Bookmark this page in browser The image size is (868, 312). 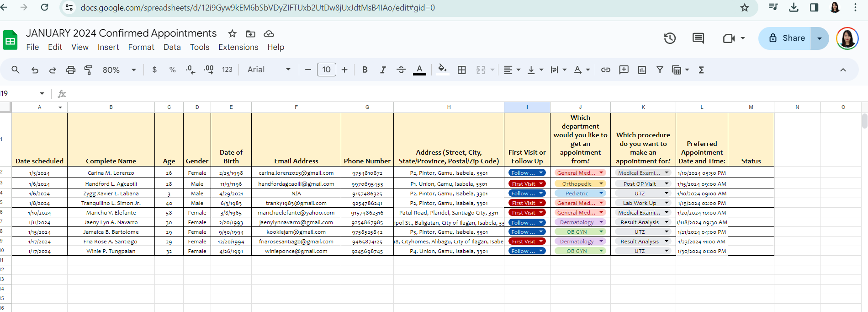[745, 7]
